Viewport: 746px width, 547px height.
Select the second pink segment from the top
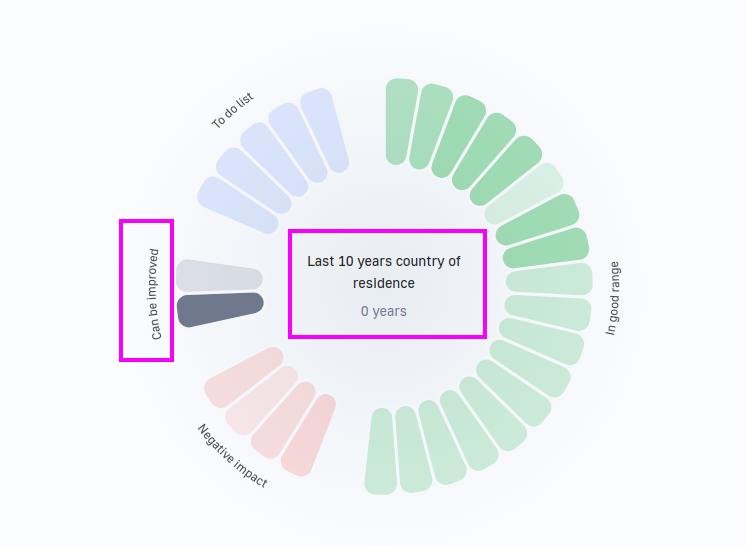(x=262, y=399)
